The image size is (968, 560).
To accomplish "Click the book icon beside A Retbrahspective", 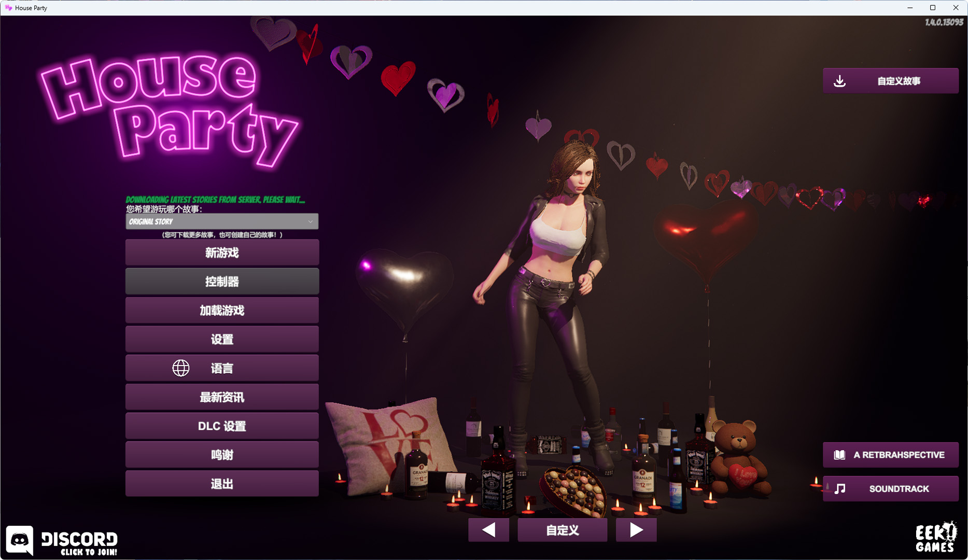I will [839, 455].
